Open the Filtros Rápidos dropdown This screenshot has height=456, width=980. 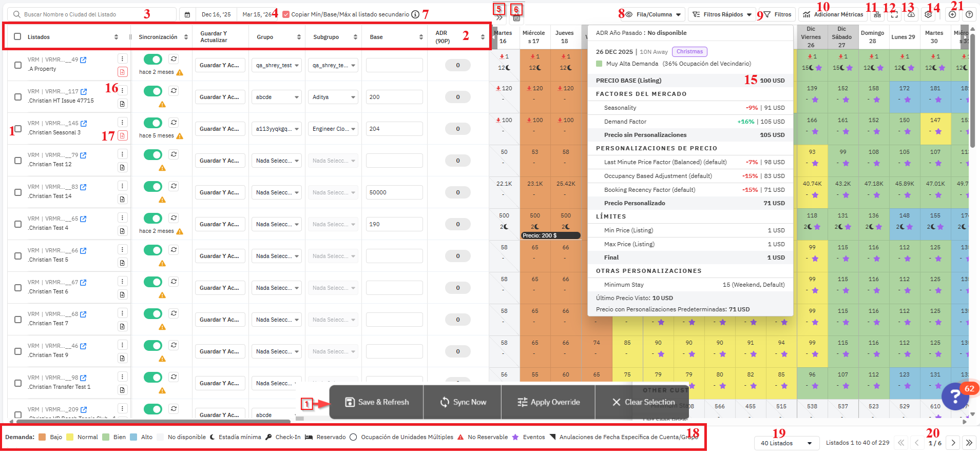(x=722, y=14)
